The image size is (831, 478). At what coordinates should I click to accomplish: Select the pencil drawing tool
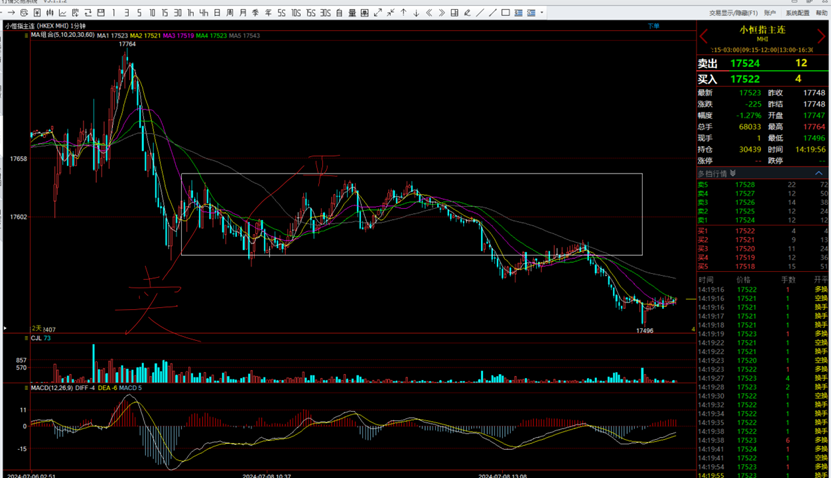click(x=467, y=13)
